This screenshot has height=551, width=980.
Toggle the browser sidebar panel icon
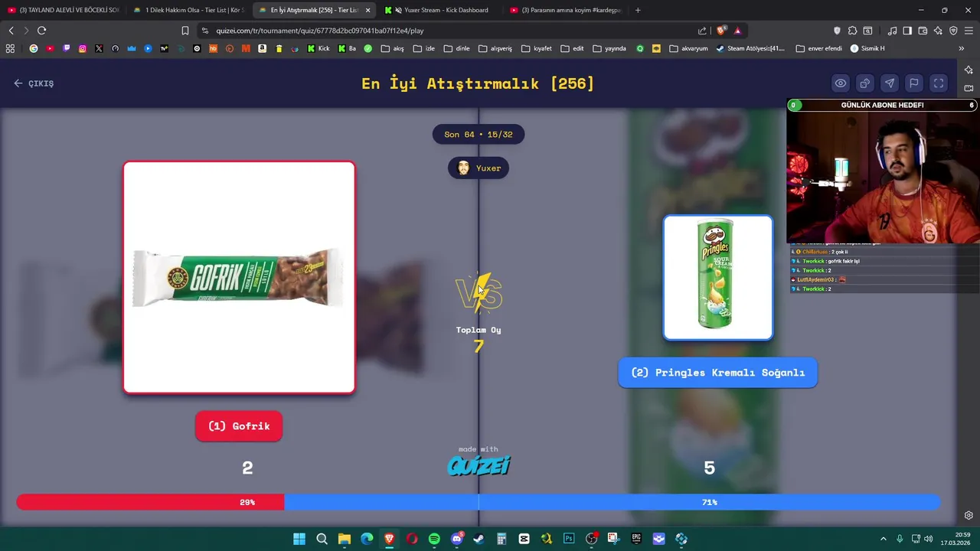[907, 31]
